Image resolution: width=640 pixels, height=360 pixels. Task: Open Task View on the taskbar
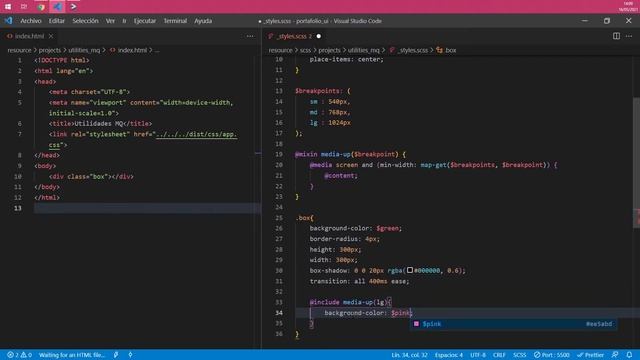[x=24, y=7]
